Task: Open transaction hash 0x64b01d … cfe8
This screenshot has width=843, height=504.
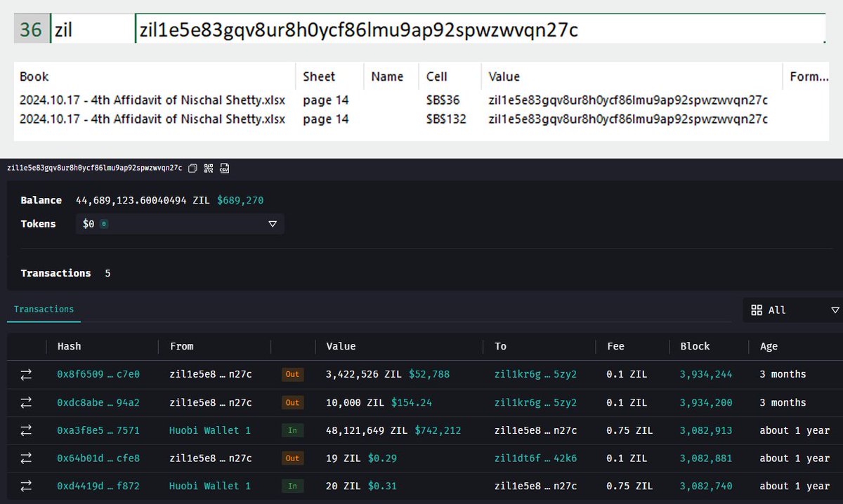Action: pyautogui.click(x=98, y=458)
